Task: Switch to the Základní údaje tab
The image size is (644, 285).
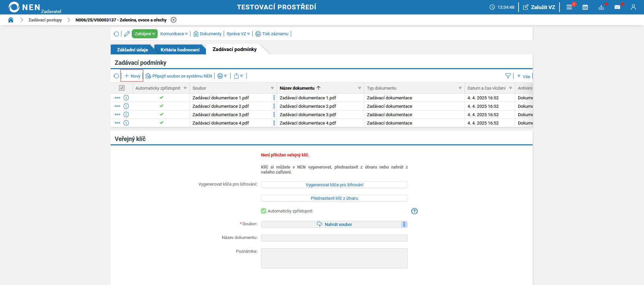Action: [132, 50]
